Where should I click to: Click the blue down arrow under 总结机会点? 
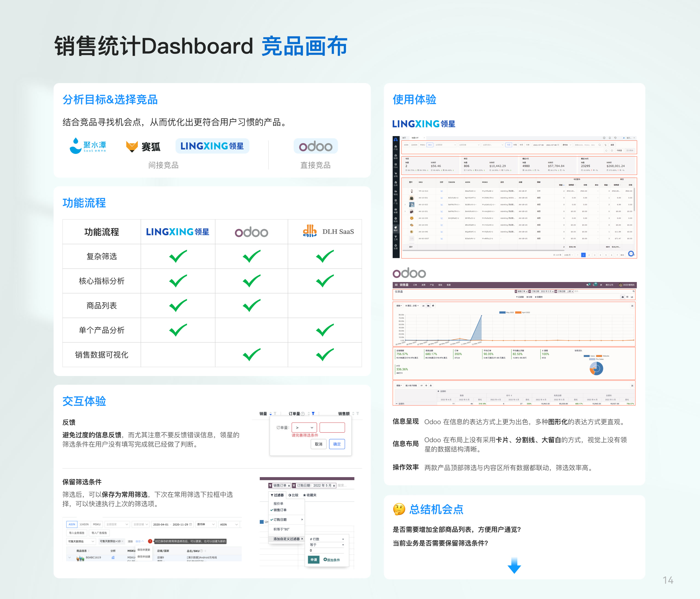pyautogui.click(x=514, y=566)
